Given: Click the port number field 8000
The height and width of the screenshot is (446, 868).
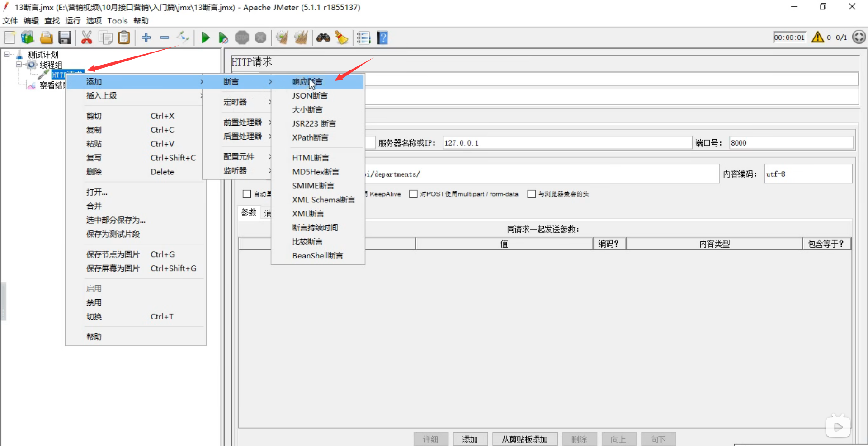Looking at the screenshot, I should pyautogui.click(x=791, y=143).
